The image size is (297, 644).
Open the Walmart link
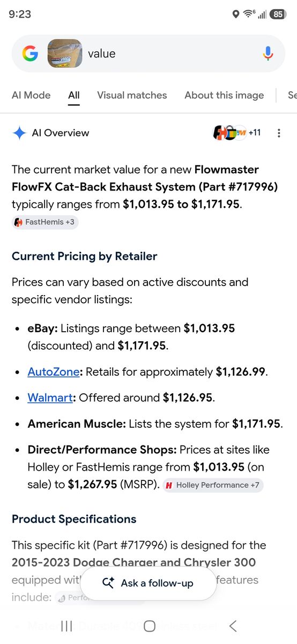tap(50, 398)
